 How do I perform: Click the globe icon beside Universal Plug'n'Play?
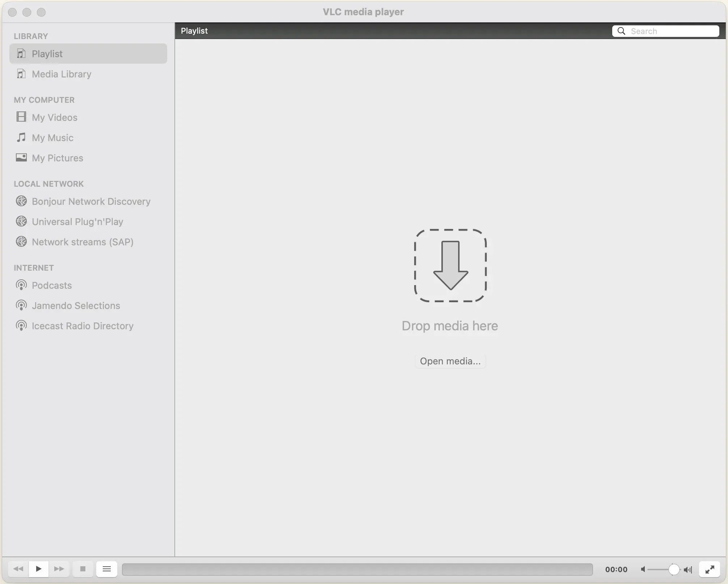tap(21, 221)
